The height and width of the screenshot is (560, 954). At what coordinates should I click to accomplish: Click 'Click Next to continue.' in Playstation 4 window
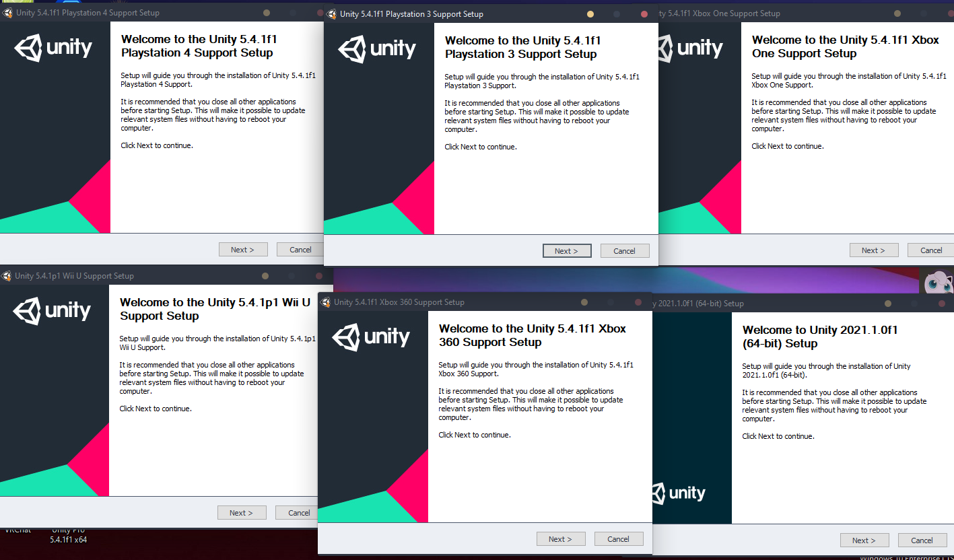(x=157, y=145)
